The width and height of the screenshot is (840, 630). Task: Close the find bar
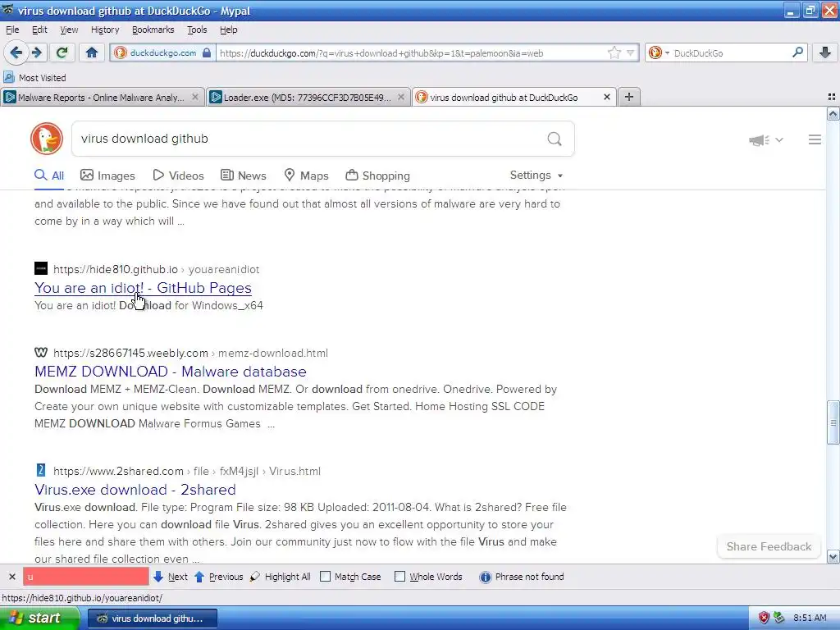[x=11, y=577]
